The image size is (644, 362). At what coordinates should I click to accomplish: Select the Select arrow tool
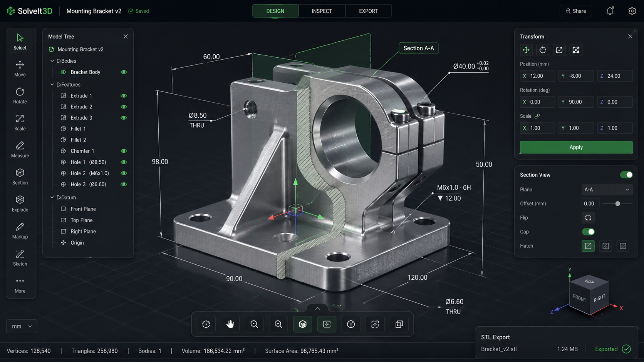(20, 42)
